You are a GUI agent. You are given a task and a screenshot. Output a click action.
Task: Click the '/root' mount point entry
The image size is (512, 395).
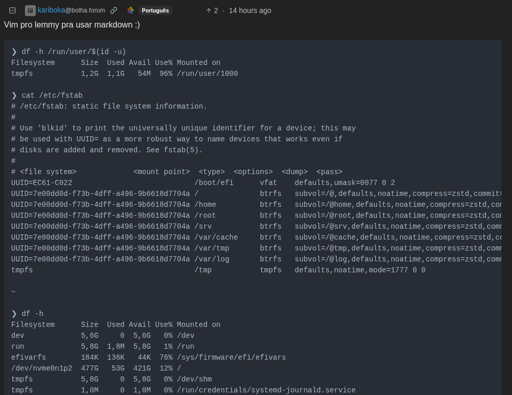(205, 216)
